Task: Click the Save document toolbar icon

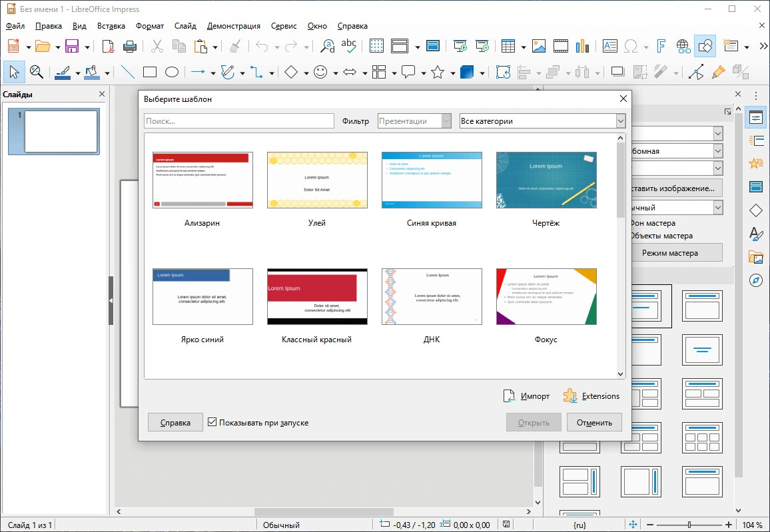Action: (x=72, y=46)
